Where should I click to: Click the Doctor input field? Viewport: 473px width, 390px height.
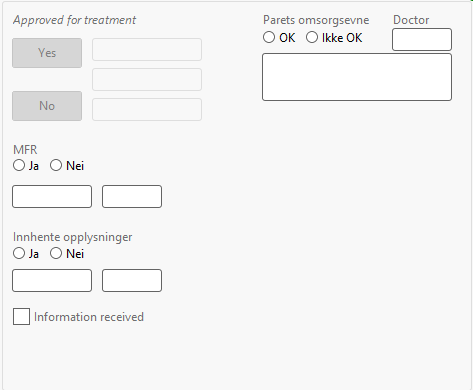[x=422, y=40]
